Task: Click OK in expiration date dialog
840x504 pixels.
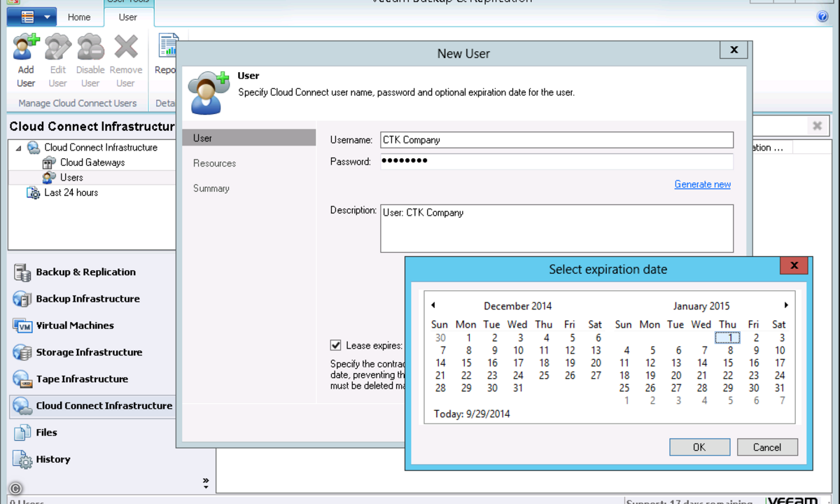Action: click(699, 447)
